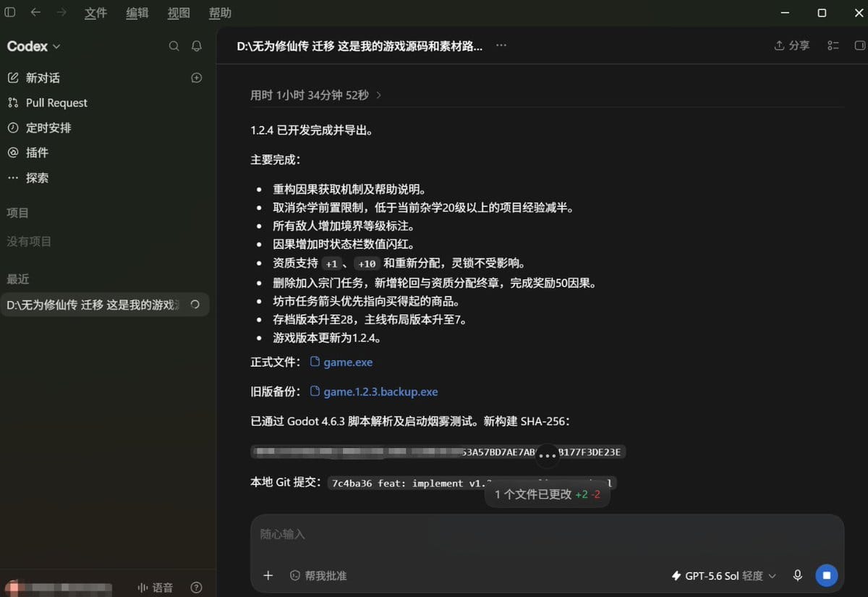Open the 文件 menu
Viewport: 868px width, 597px height.
coord(95,13)
